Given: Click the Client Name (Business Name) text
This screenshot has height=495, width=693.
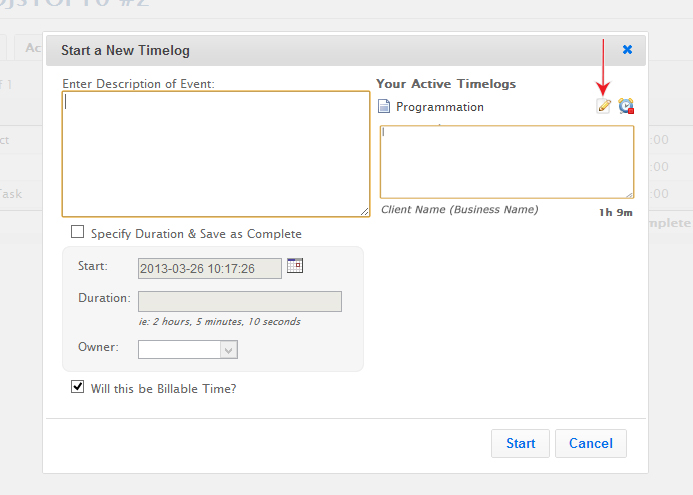Looking at the screenshot, I should tap(459, 210).
